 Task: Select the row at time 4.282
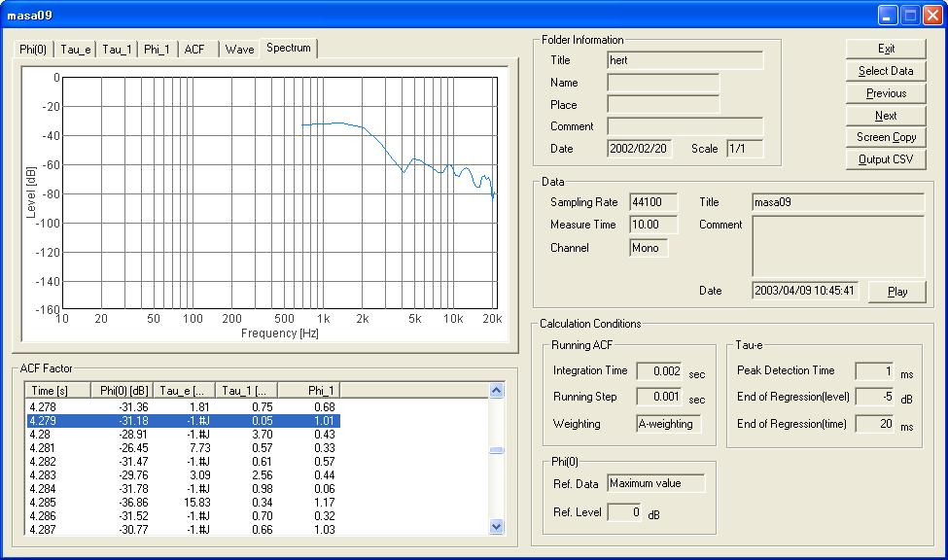(183, 462)
